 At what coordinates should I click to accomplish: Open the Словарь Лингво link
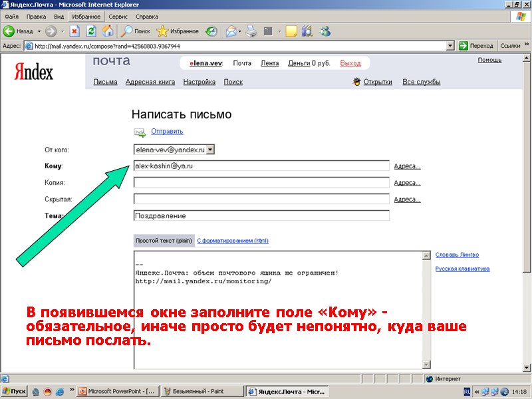tap(457, 255)
